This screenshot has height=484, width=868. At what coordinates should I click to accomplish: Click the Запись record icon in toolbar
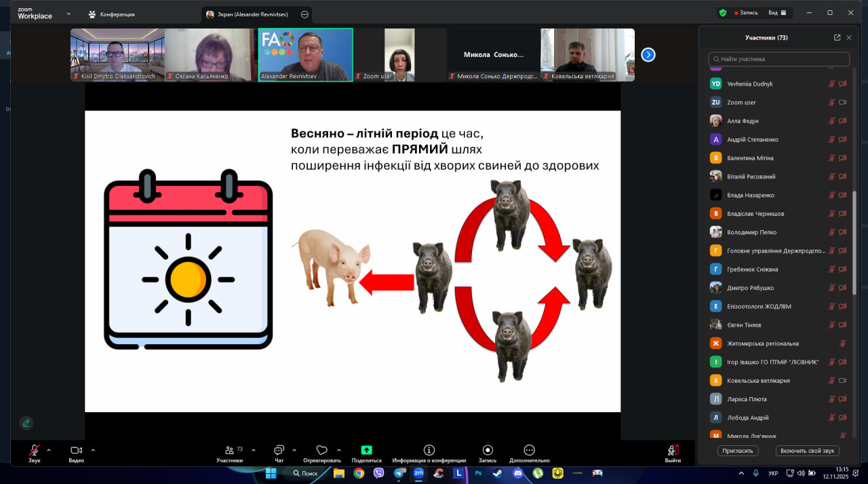pyautogui.click(x=487, y=450)
